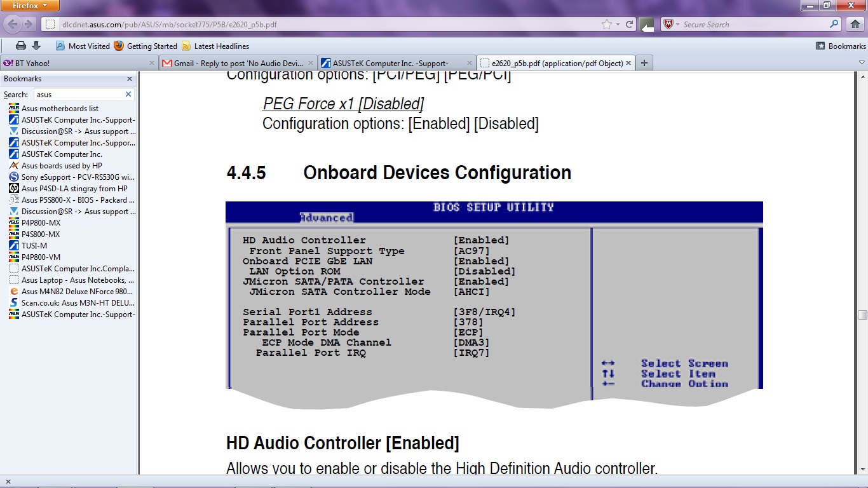The height and width of the screenshot is (488, 868).
Task: Open the Latest Headlines feed
Action: coord(215,46)
